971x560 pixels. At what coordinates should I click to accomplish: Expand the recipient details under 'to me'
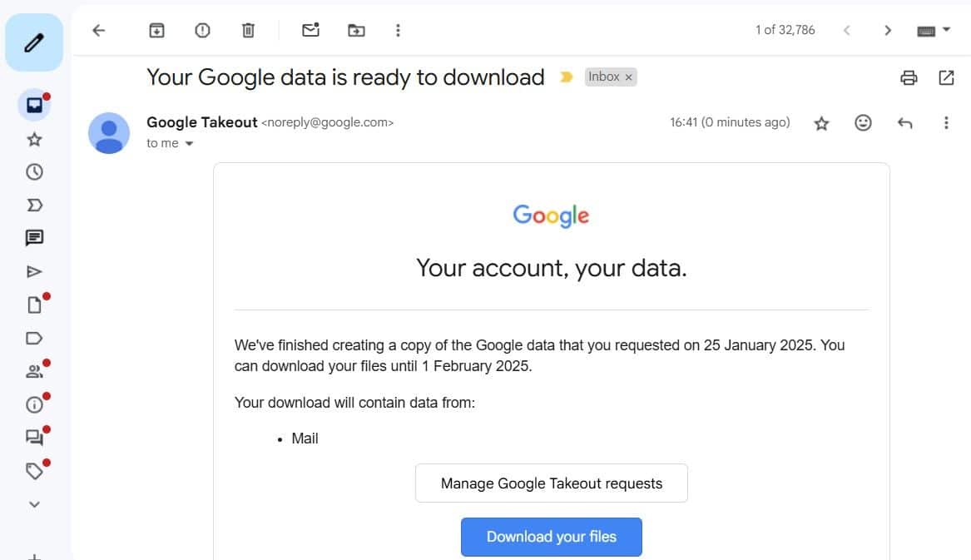click(189, 143)
